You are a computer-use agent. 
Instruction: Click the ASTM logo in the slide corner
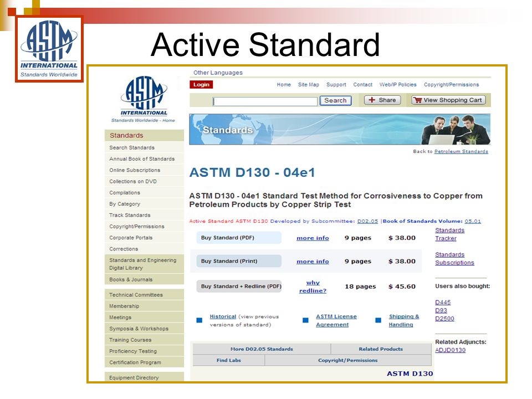[x=49, y=49]
